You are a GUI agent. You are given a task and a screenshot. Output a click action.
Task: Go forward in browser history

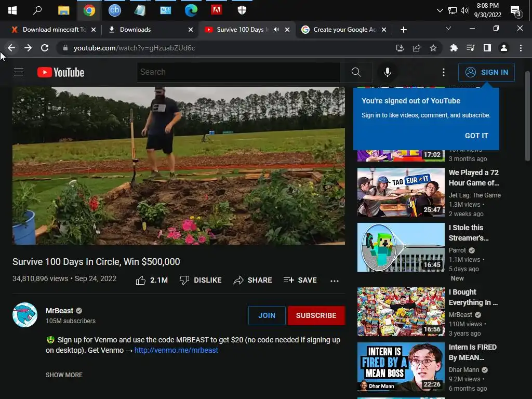click(x=28, y=48)
